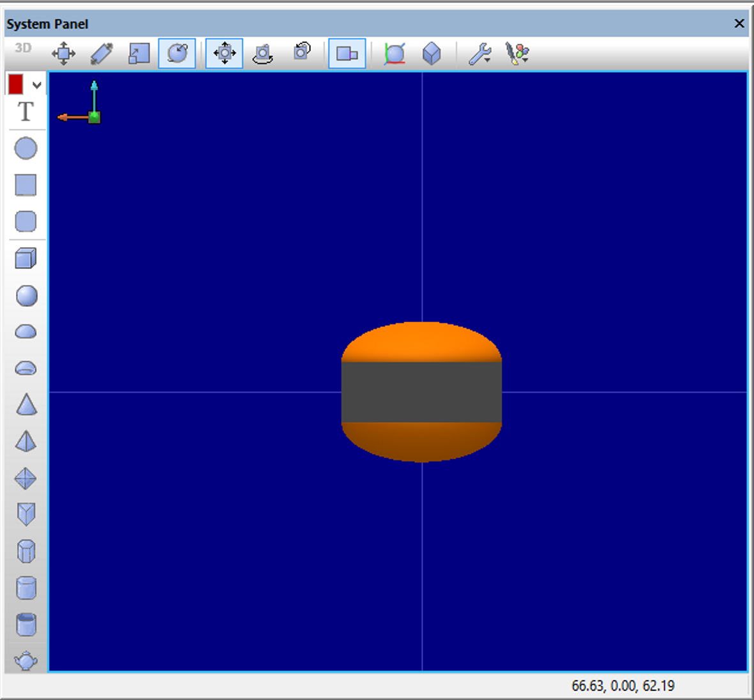
Task: Click the red color swatch
Action: pyautogui.click(x=16, y=84)
